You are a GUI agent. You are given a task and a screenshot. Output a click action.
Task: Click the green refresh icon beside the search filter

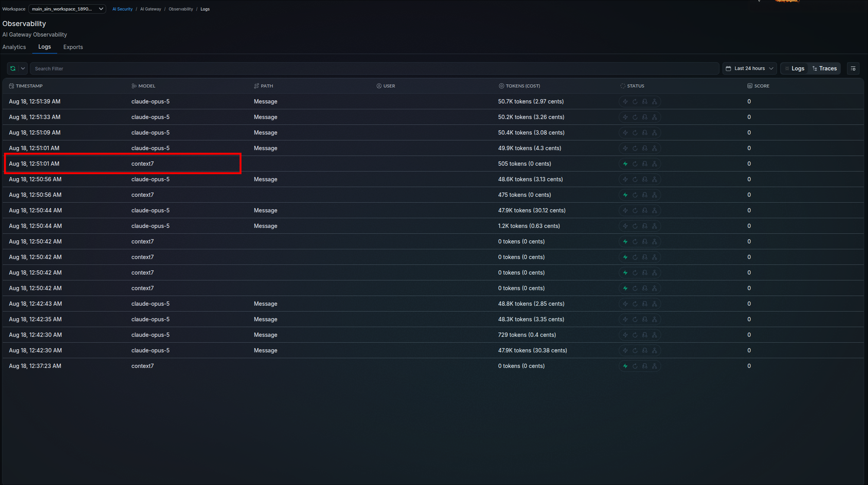[x=13, y=69]
